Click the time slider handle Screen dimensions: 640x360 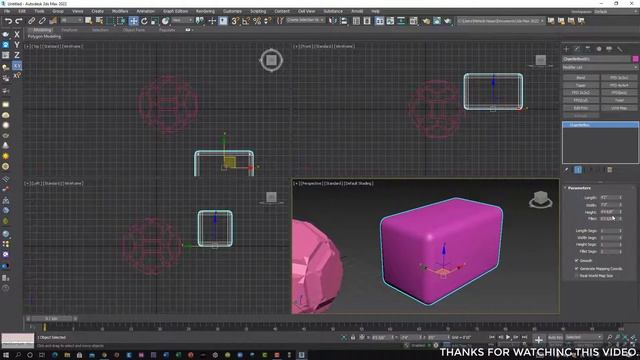pos(51,318)
